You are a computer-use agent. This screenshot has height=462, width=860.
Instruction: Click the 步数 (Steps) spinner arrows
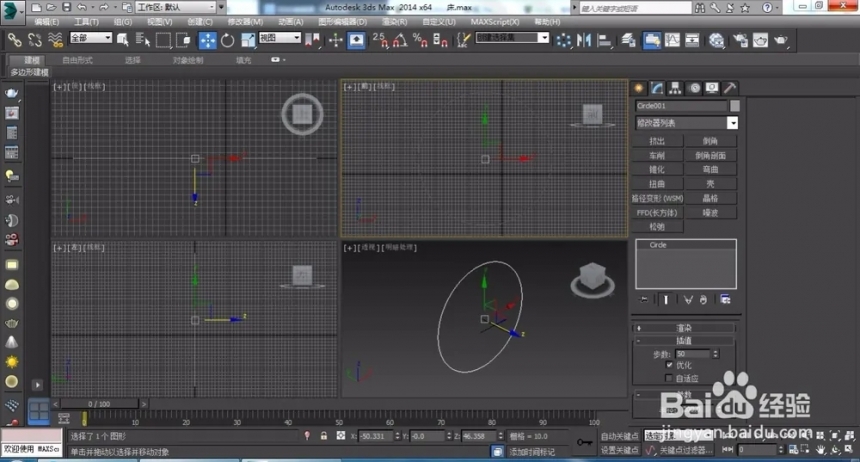[715, 354]
